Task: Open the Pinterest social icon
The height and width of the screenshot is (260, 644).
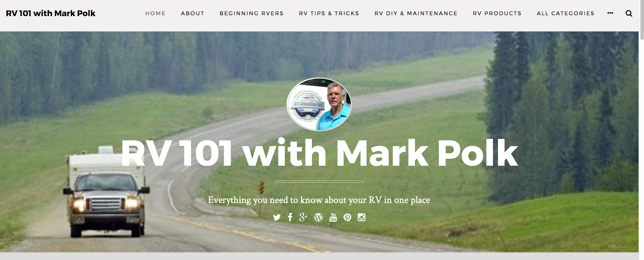Action: [x=347, y=217]
